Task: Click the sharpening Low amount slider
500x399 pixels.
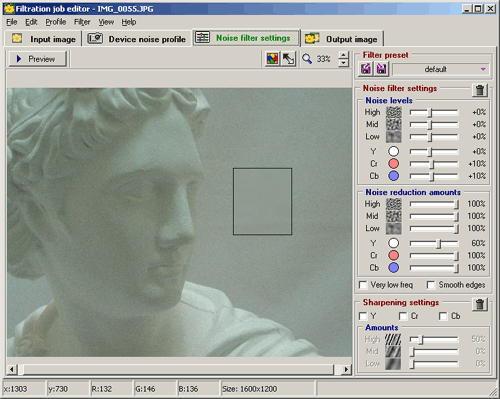Action: point(434,364)
